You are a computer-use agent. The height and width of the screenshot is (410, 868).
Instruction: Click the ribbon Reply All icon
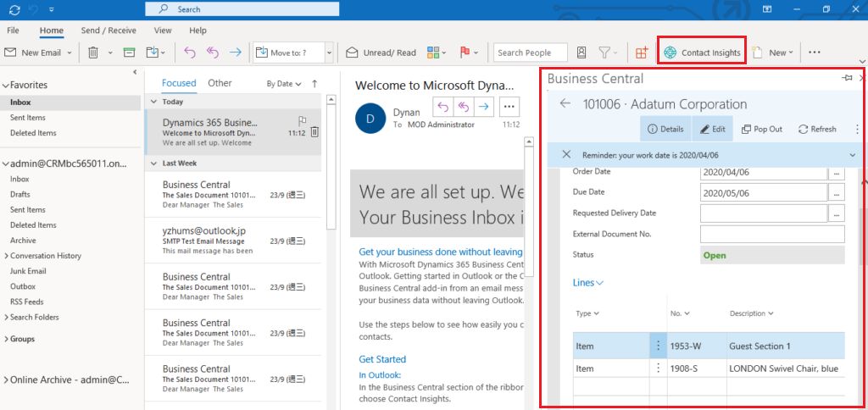pyautogui.click(x=213, y=53)
